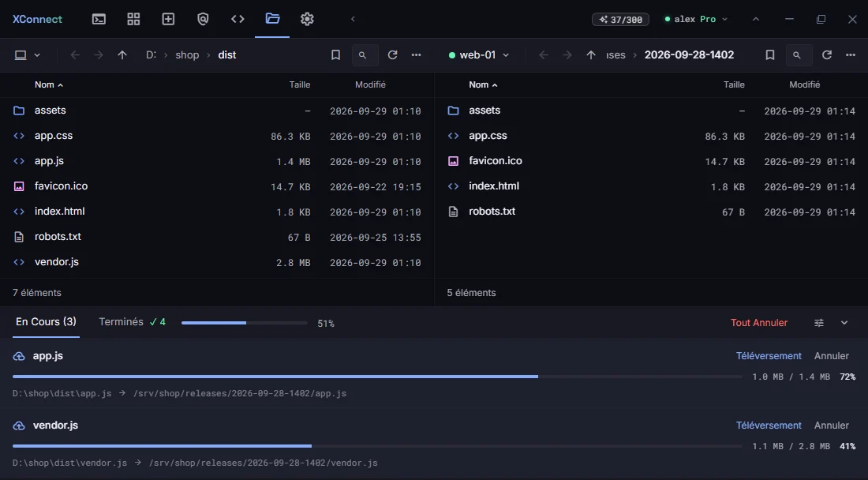Image resolution: width=868 pixels, height=480 pixels.
Task: Switch to the Terminés tab
Action: coord(132,322)
